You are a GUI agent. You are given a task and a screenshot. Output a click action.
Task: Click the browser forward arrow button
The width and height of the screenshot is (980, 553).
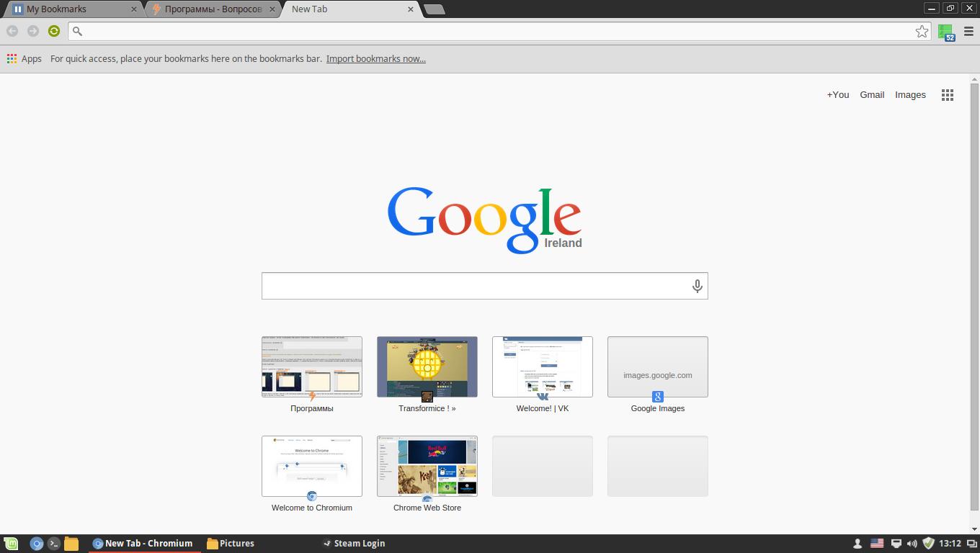33,31
